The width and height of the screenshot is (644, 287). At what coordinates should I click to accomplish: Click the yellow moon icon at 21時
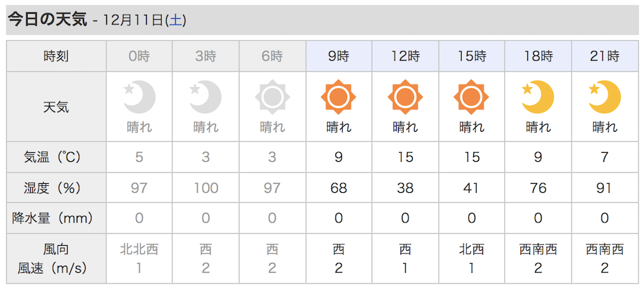click(605, 97)
